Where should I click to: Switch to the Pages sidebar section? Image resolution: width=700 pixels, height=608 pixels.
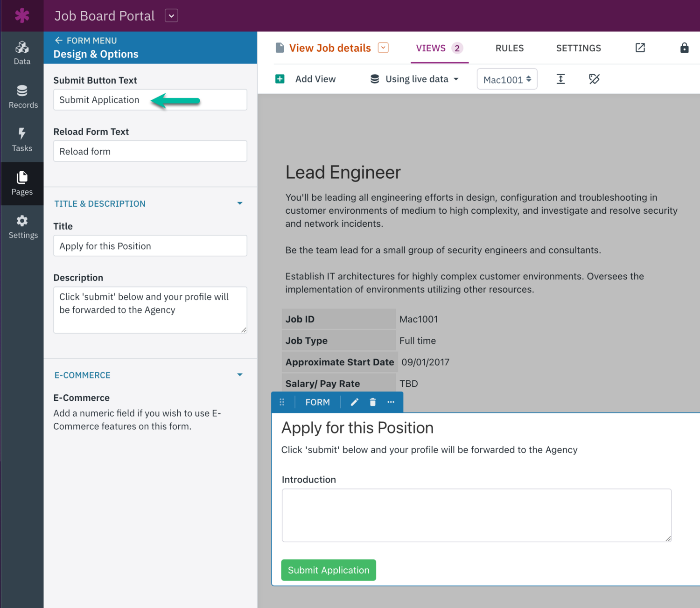point(22,183)
